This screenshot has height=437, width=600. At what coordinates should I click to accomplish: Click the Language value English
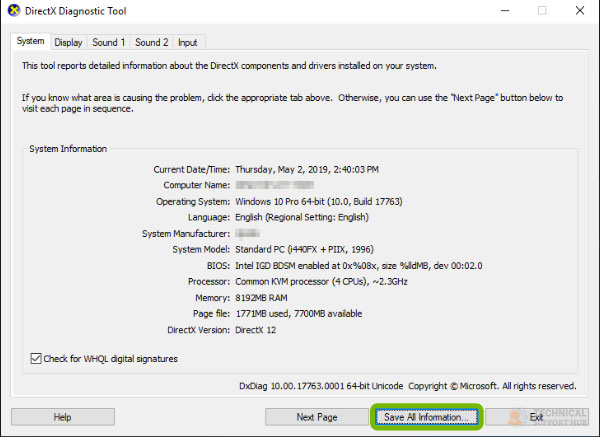point(302,217)
